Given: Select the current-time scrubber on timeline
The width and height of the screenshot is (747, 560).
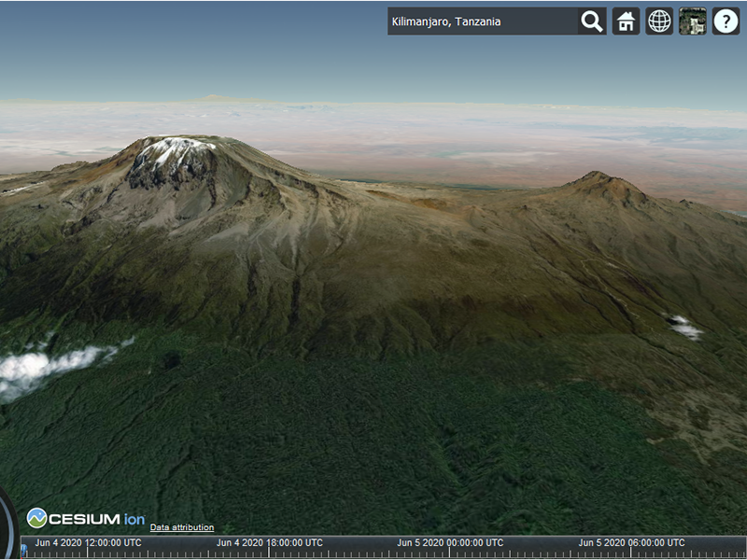Looking at the screenshot, I should [24, 551].
